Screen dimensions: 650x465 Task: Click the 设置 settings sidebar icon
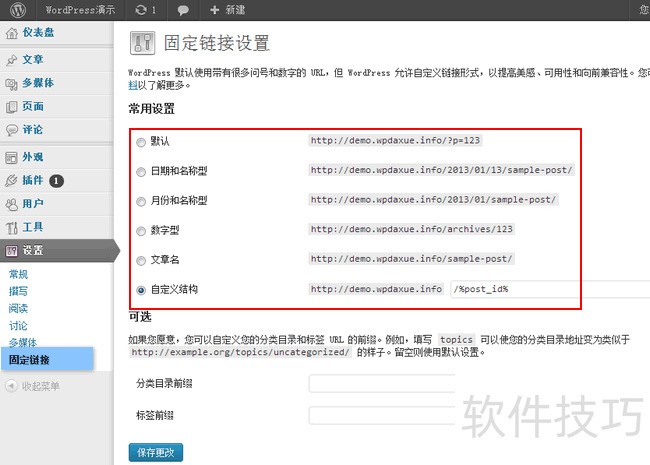[x=12, y=251]
